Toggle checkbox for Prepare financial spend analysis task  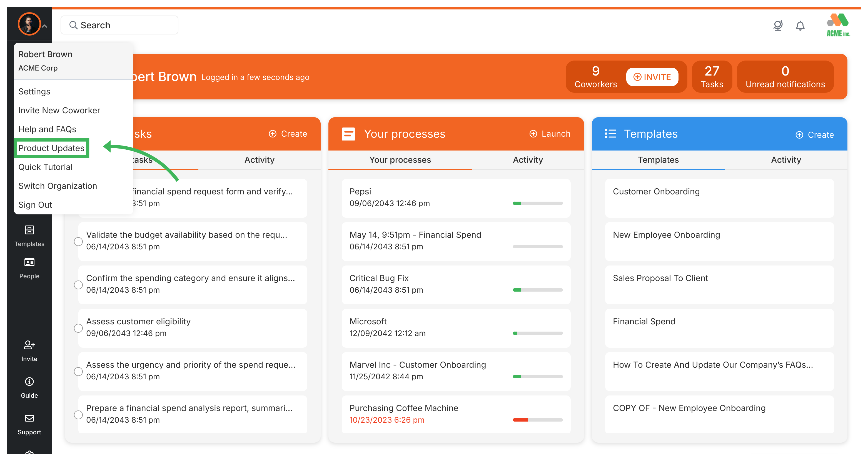pos(78,415)
